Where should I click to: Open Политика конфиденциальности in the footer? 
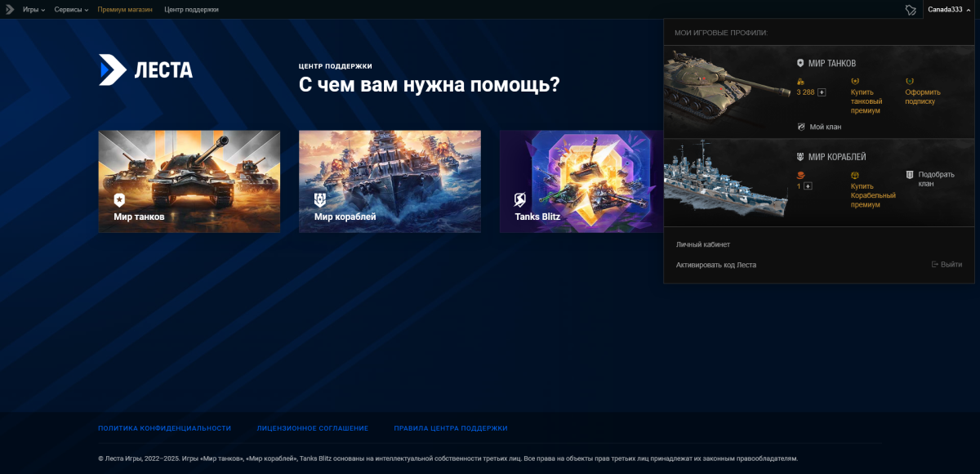click(x=164, y=428)
